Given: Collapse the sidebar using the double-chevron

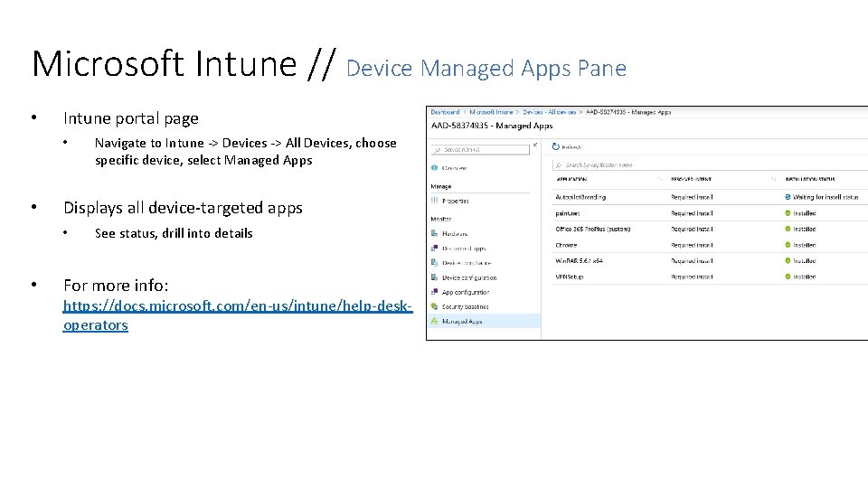Looking at the screenshot, I should tap(535, 145).
